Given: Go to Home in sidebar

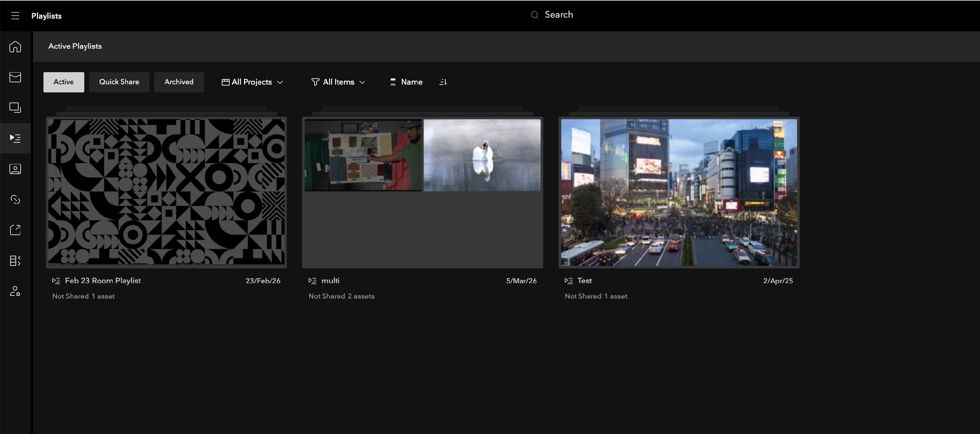Looking at the screenshot, I should click(15, 47).
